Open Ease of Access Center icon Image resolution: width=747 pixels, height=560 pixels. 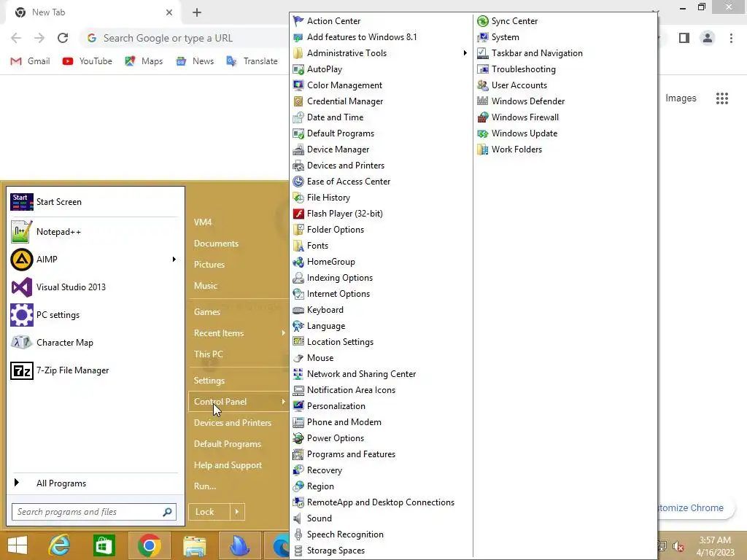298,182
